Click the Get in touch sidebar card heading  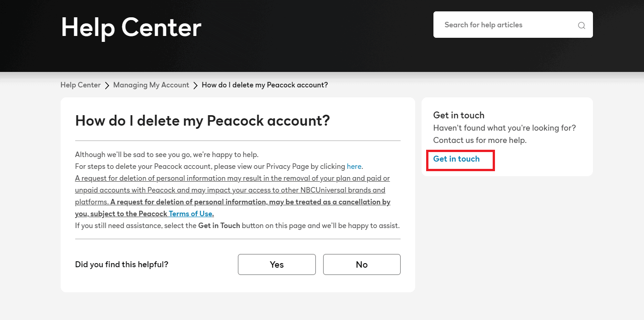click(x=459, y=115)
